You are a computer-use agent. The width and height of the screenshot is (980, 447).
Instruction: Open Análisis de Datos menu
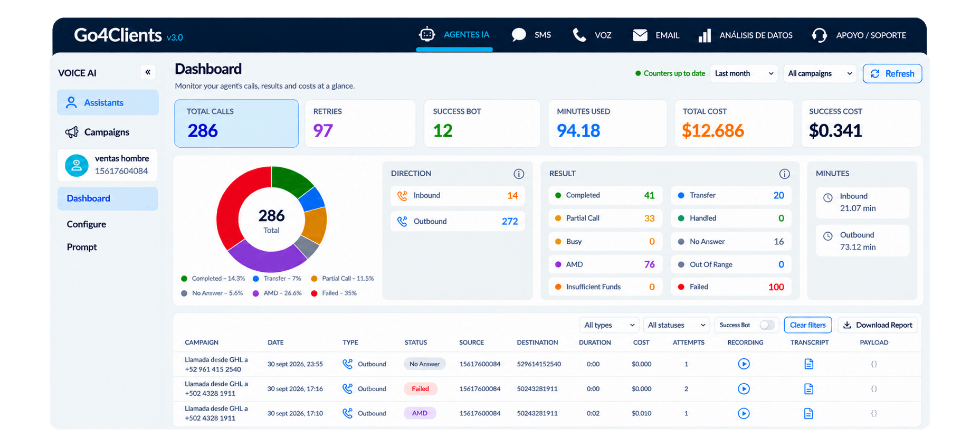745,35
